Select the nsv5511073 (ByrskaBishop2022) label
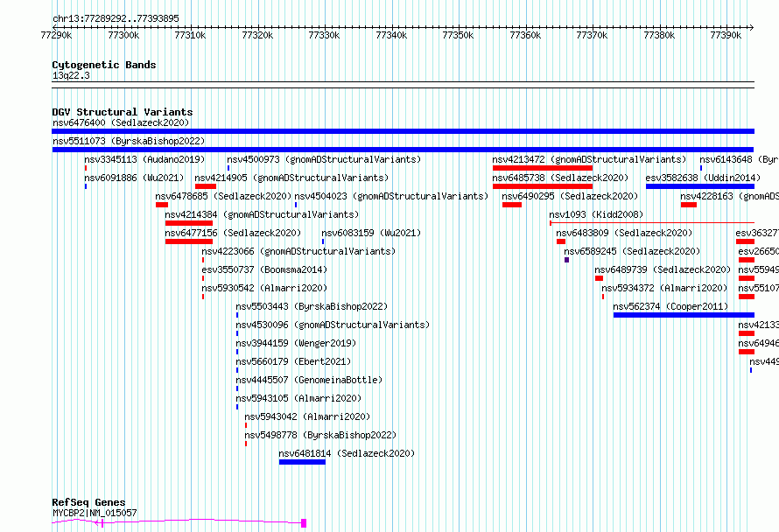This screenshot has height=532, width=779. point(129,141)
